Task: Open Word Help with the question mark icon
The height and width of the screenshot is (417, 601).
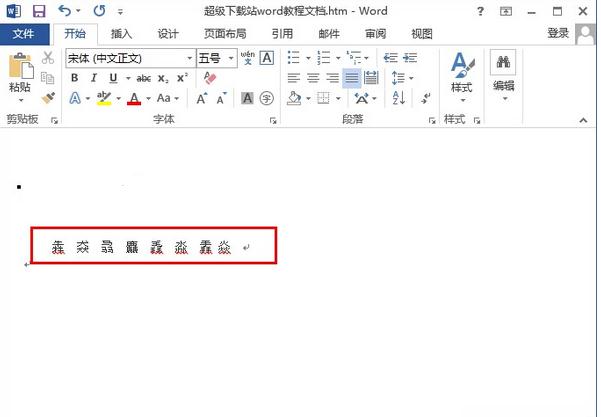Action: [x=480, y=11]
